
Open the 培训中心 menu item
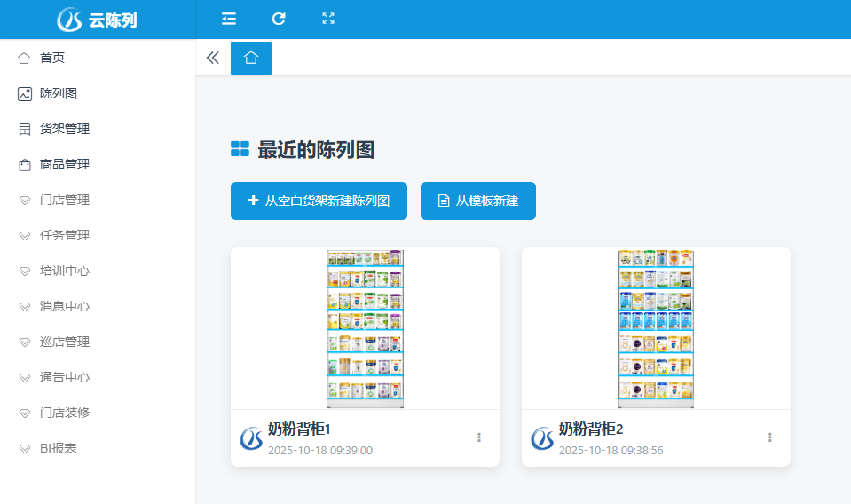click(x=65, y=271)
